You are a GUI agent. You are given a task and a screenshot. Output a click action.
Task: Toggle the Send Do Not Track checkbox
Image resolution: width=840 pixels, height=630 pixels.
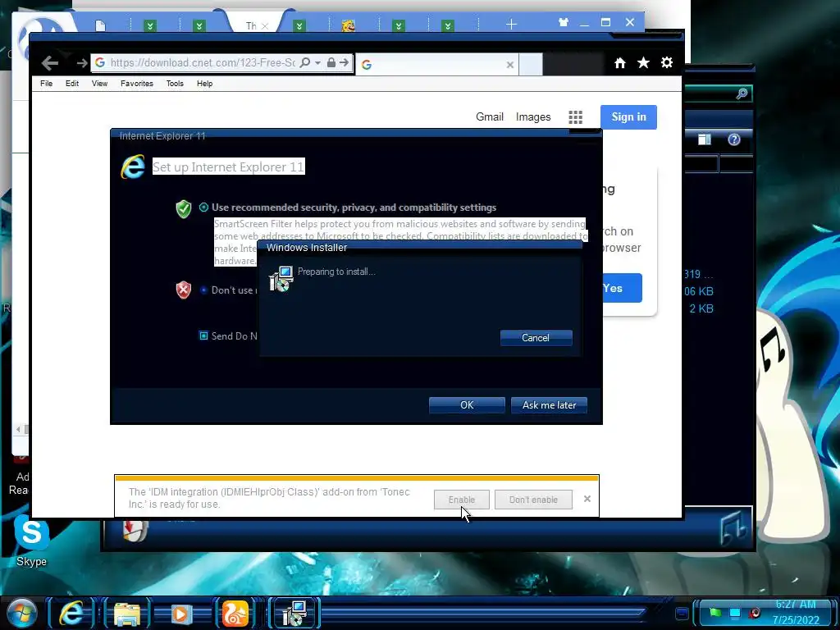[203, 336]
